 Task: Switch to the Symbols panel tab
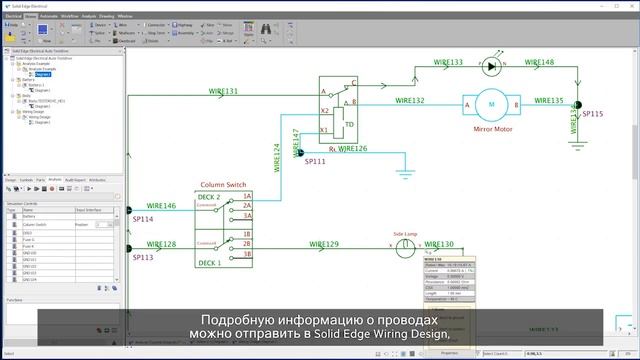26,180
